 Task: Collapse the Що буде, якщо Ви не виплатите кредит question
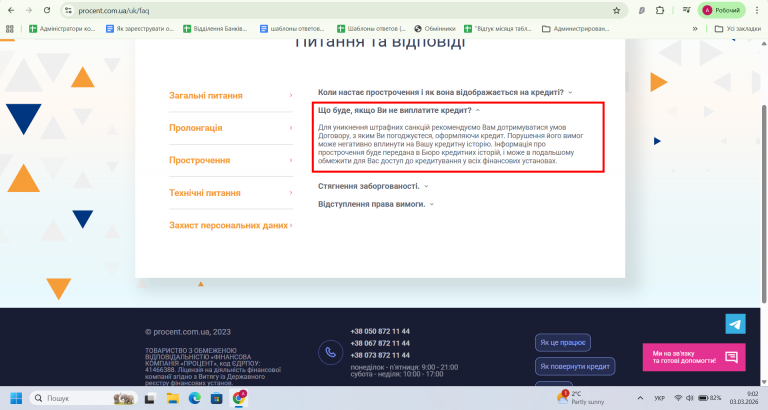click(399, 110)
